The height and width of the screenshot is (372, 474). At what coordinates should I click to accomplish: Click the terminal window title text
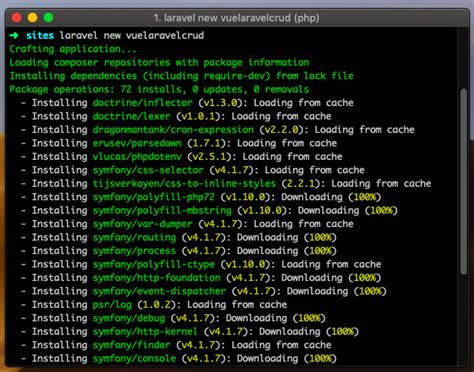(x=236, y=18)
